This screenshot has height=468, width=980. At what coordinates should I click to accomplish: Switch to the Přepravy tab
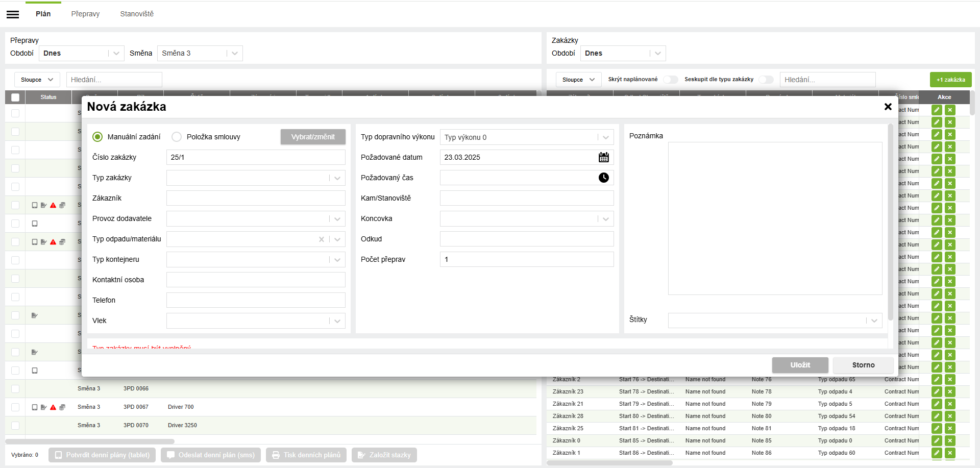tap(85, 14)
